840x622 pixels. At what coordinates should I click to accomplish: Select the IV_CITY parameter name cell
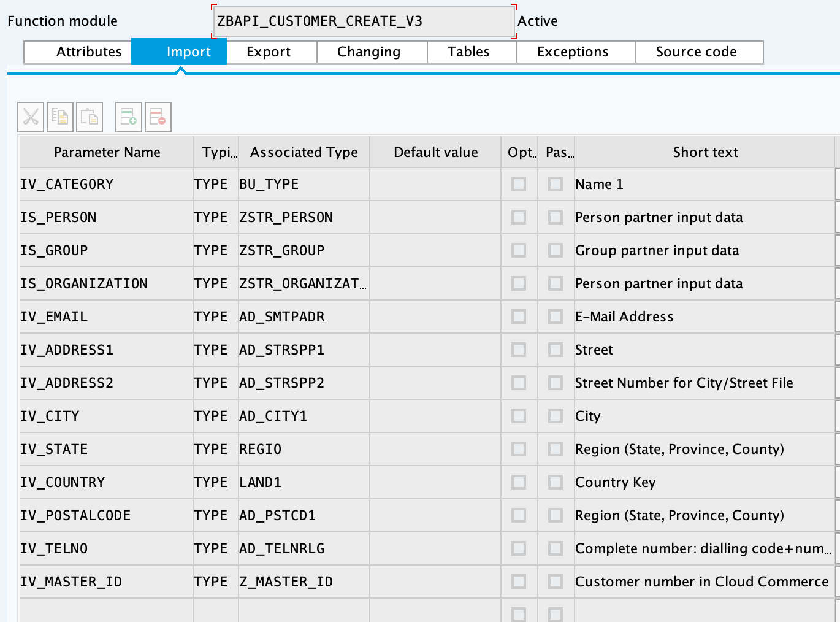[x=105, y=416]
